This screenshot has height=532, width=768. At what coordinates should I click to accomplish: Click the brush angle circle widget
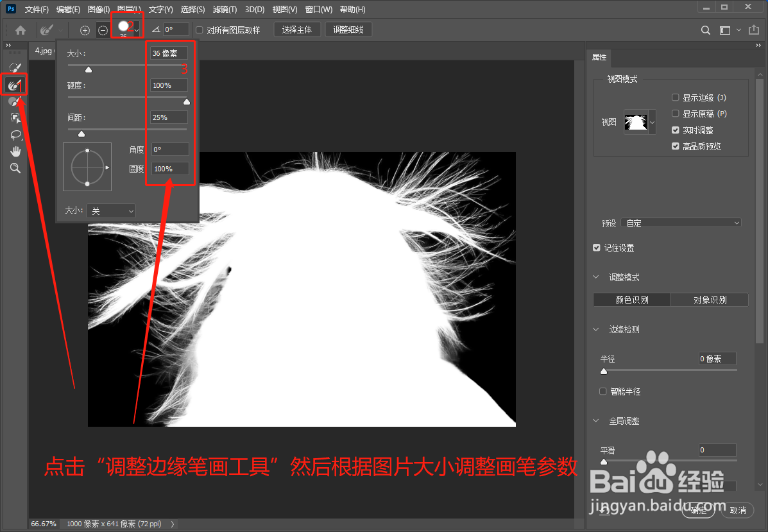pos(87,167)
